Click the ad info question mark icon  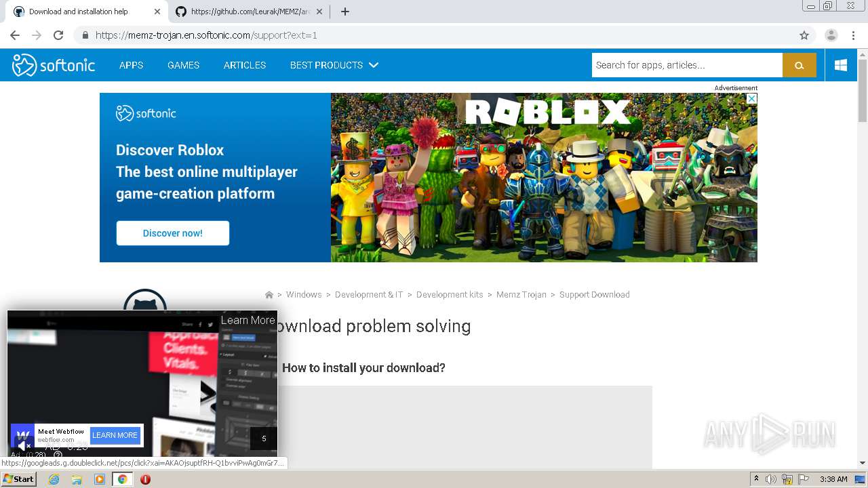58,455
